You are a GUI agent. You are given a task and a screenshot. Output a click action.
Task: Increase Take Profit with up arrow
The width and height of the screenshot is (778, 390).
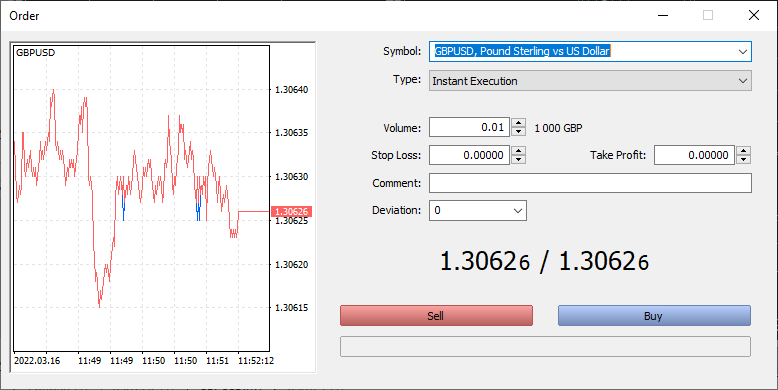point(743,151)
